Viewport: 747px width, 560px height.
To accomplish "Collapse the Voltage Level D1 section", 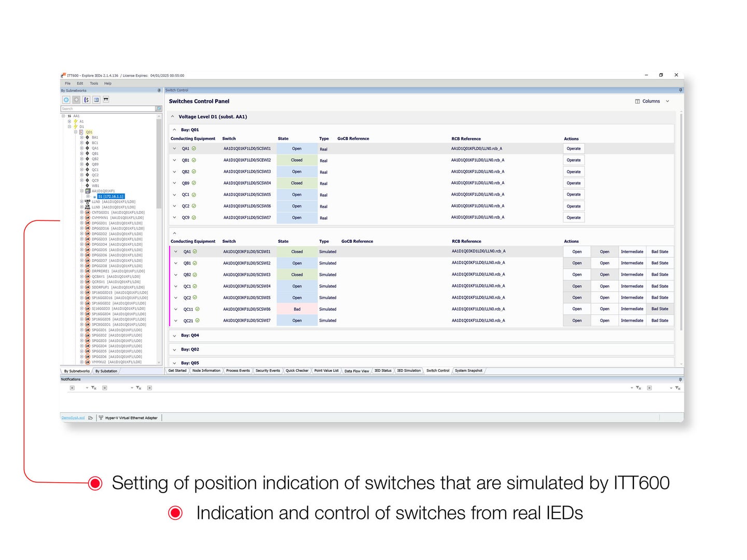I will click(x=173, y=117).
